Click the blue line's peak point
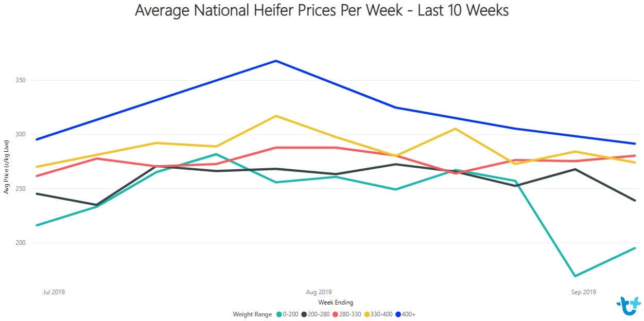This screenshot has height=321, width=644. [276, 61]
